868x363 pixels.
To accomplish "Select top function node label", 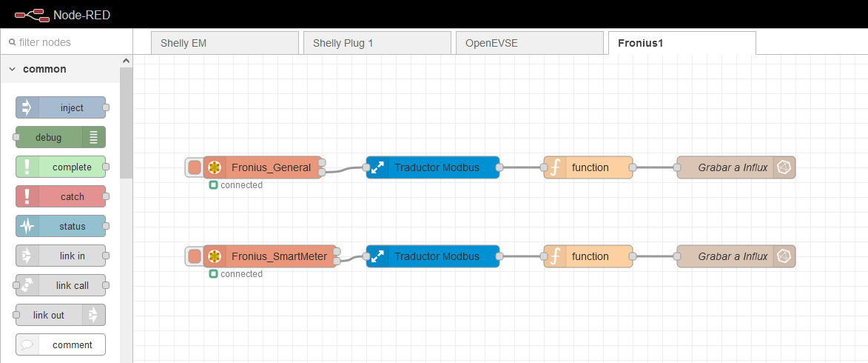I will click(590, 167).
